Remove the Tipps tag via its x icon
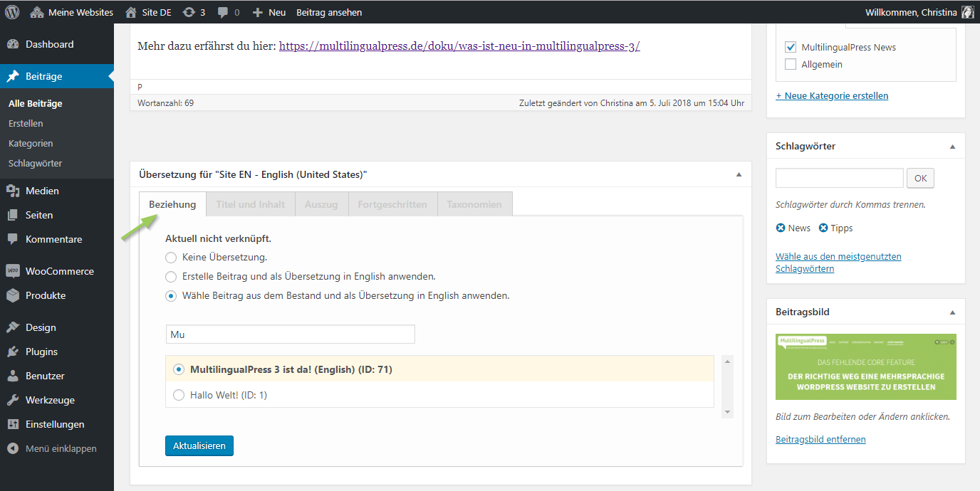 click(x=823, y=228)
